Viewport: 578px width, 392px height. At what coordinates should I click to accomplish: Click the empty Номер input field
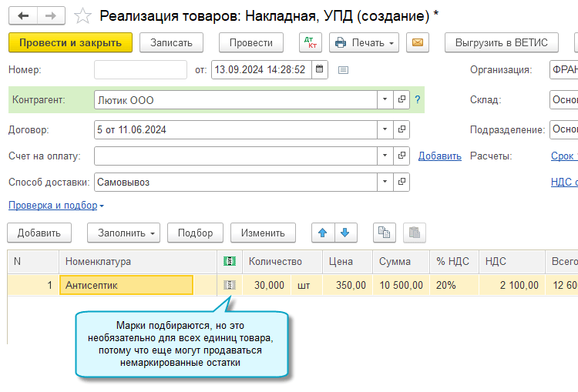point(140,69)
